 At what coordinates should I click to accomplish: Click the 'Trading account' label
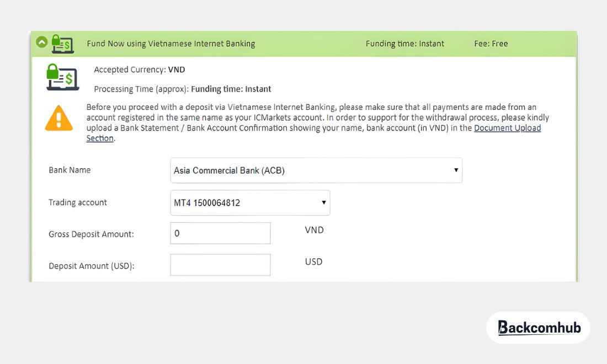point(78,202)
